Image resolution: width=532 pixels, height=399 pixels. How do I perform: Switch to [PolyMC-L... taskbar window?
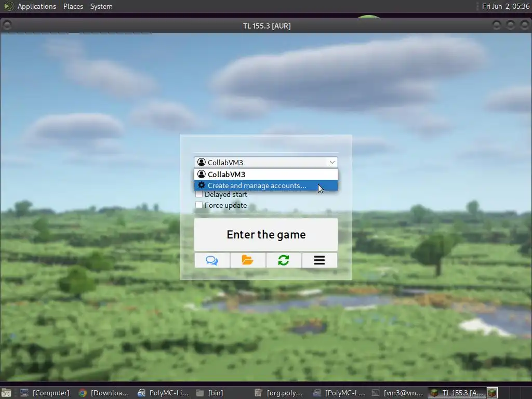[339, 393]
